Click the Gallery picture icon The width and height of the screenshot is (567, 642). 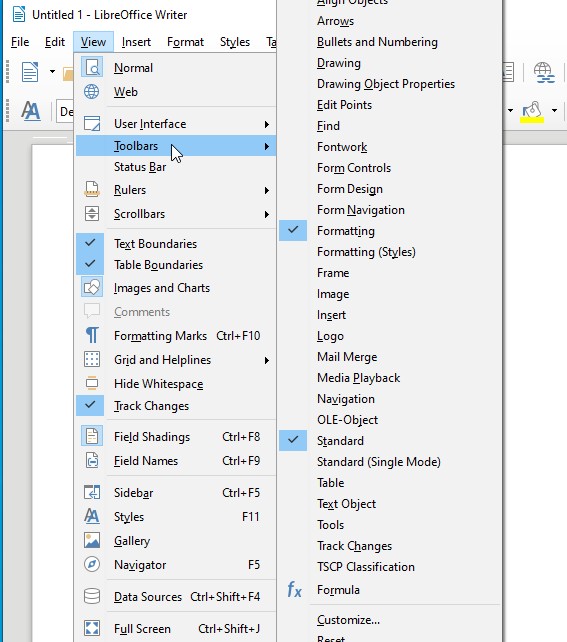click(92, 540)
